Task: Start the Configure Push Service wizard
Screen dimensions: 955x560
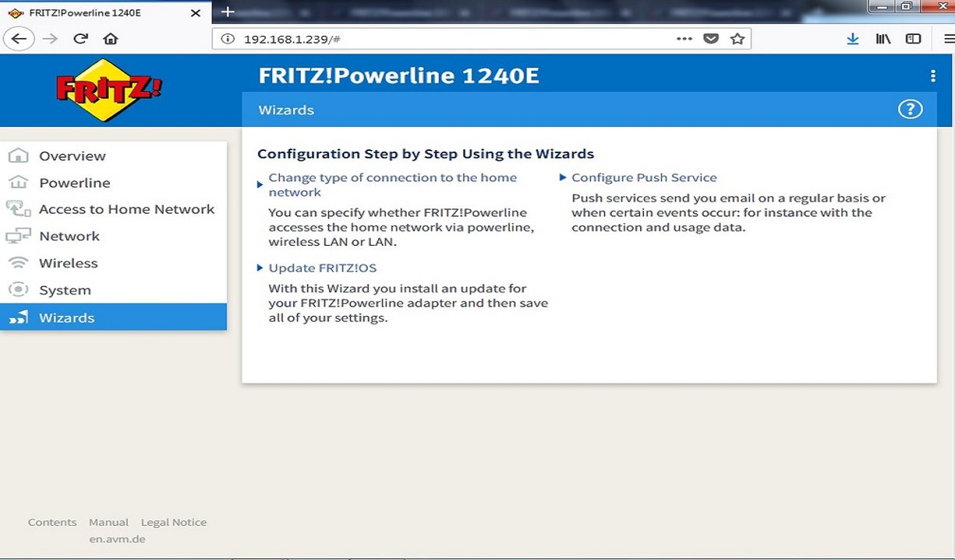Action: click(644, 177)
